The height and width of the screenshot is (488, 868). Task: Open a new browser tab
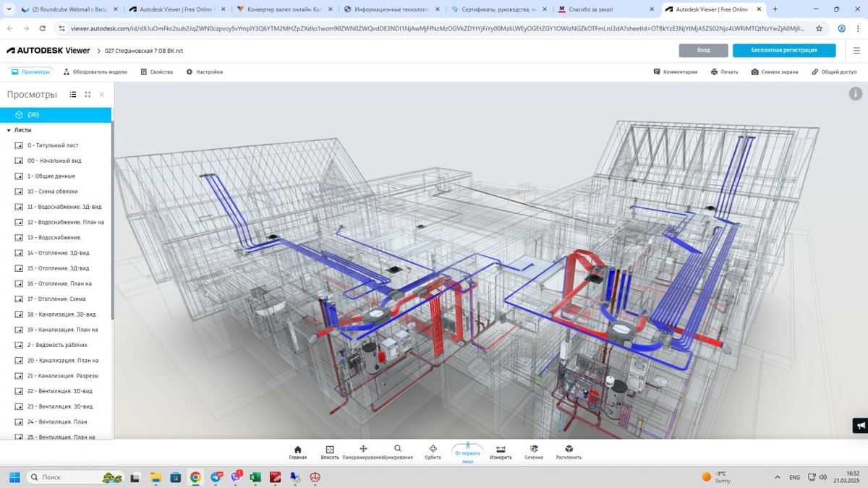[x=775, y=9]
